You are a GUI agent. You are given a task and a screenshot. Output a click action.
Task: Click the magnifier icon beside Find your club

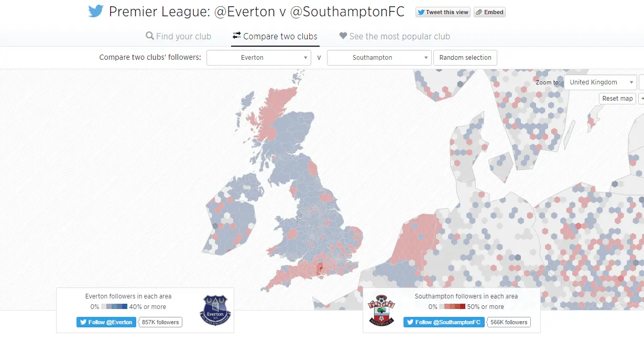[149, 36]
